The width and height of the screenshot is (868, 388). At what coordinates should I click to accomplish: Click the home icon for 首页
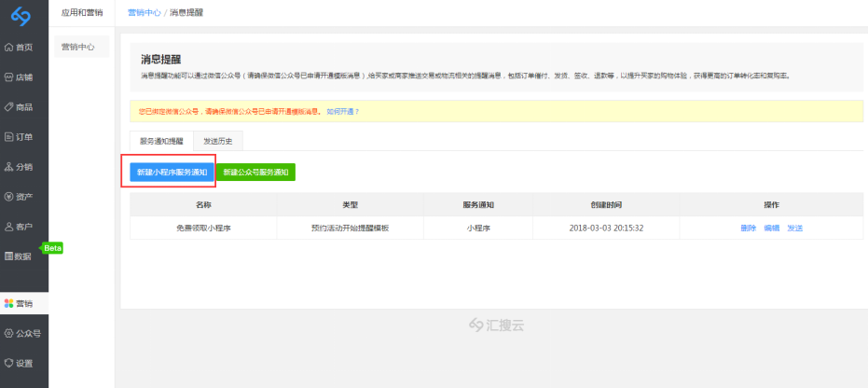click(x=9, y=47)
